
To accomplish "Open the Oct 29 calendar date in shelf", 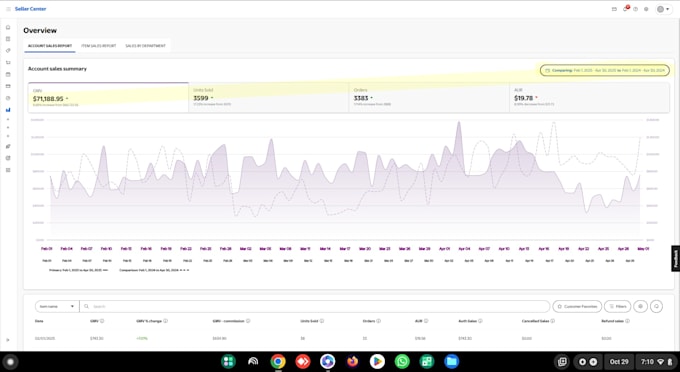I will click(619, 362).
